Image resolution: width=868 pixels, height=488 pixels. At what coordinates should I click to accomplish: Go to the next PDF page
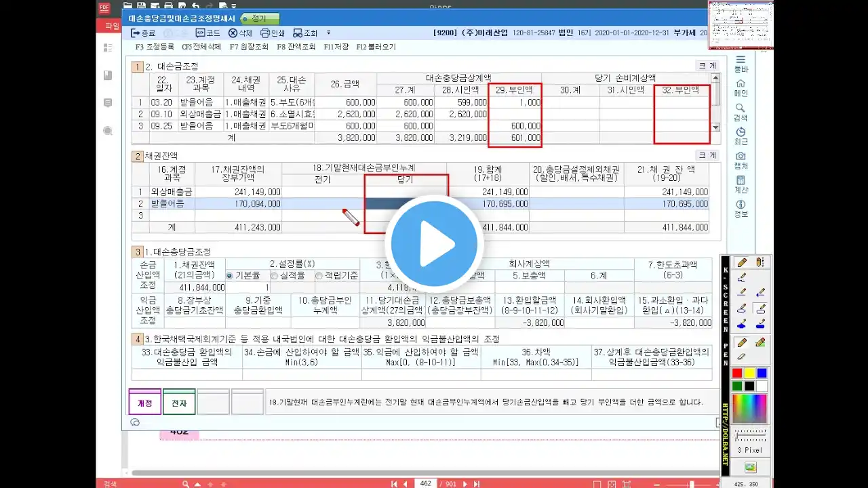pyautogui.click(x=465, y=483)
